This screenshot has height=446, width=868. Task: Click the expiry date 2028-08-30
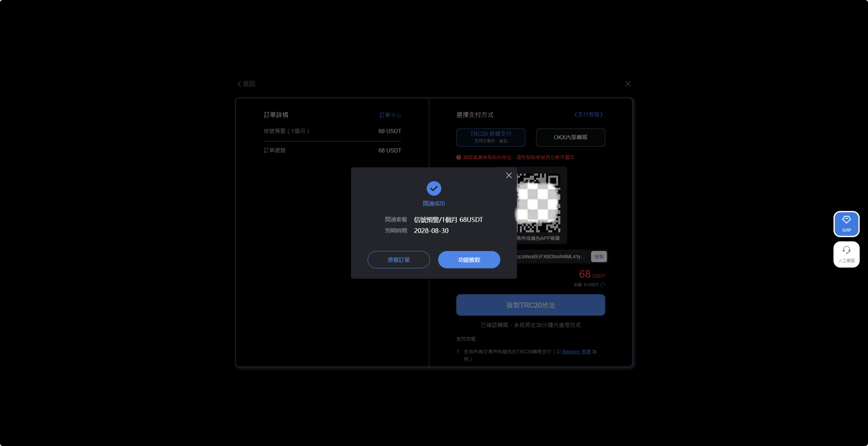[x=431, y=231]
